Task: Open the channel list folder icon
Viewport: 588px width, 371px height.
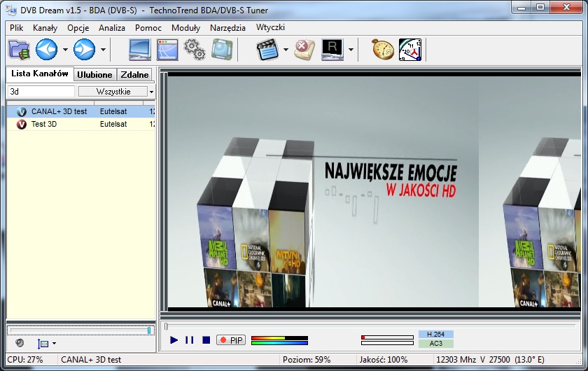Action: point(19,50)
